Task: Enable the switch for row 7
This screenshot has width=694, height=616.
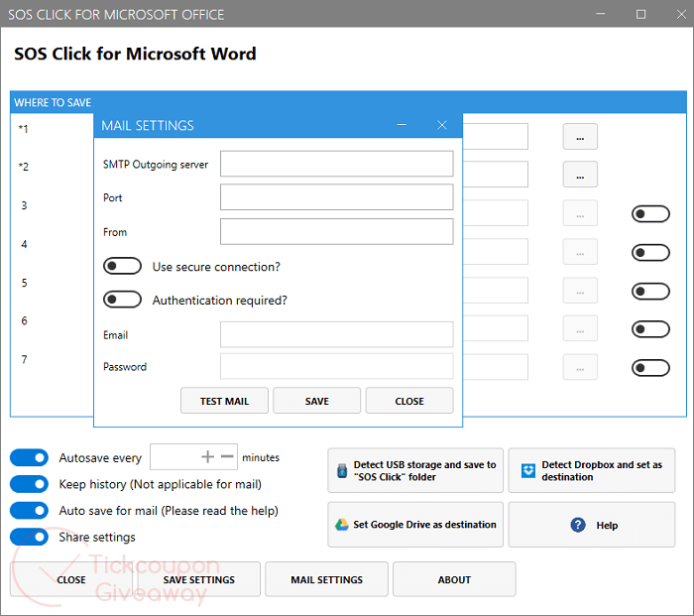Action: pos(650,368)
